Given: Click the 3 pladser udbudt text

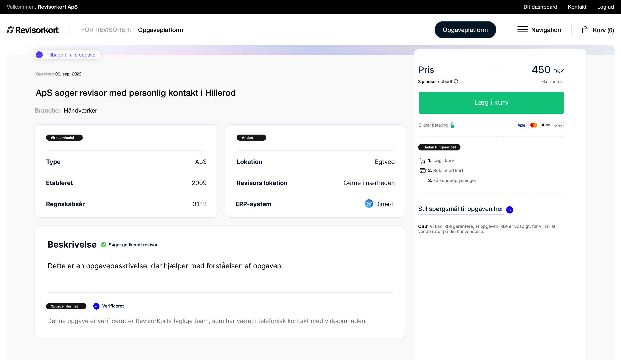Looking at the screenshot, I should tap(435, 82).
